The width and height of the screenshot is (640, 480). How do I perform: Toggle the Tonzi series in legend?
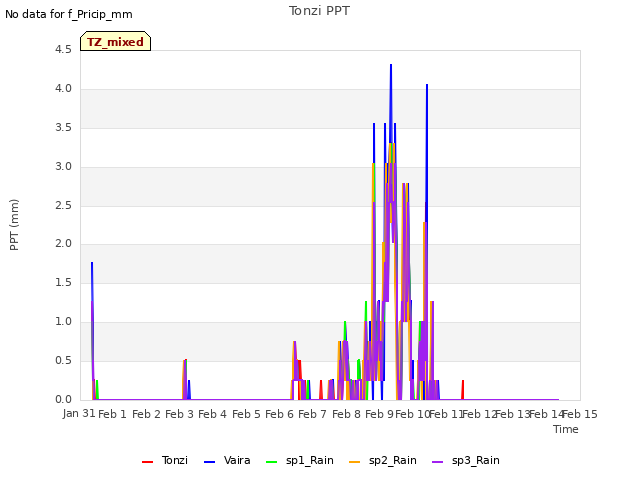(164, 460)
